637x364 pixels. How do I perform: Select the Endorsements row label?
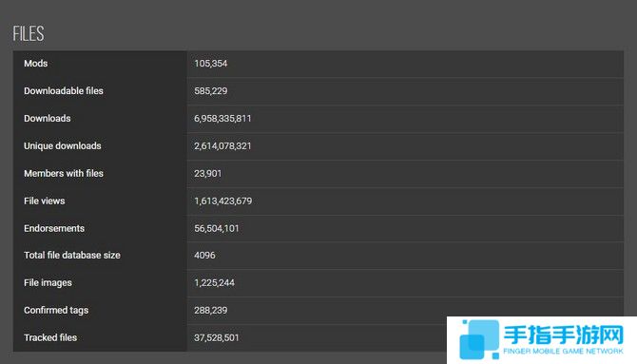click(x=54, y=228)
